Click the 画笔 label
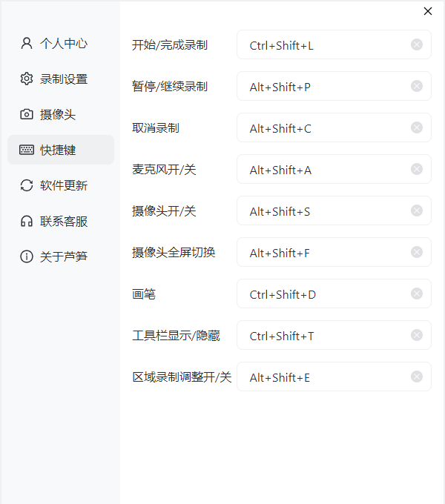 click(144, 294)
